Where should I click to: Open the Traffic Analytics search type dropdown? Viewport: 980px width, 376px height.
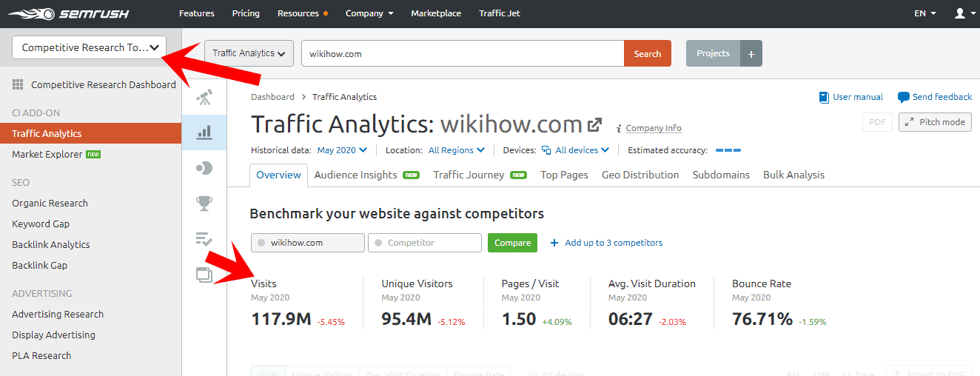click(x=249, y=53)
